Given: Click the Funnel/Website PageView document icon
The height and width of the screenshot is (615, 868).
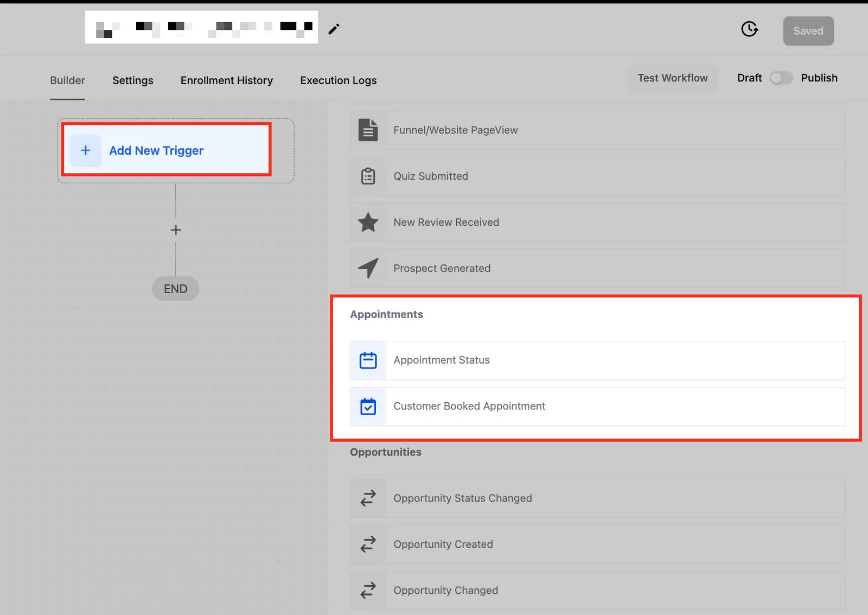Looking at the screenshot, I should coord(368,130).
